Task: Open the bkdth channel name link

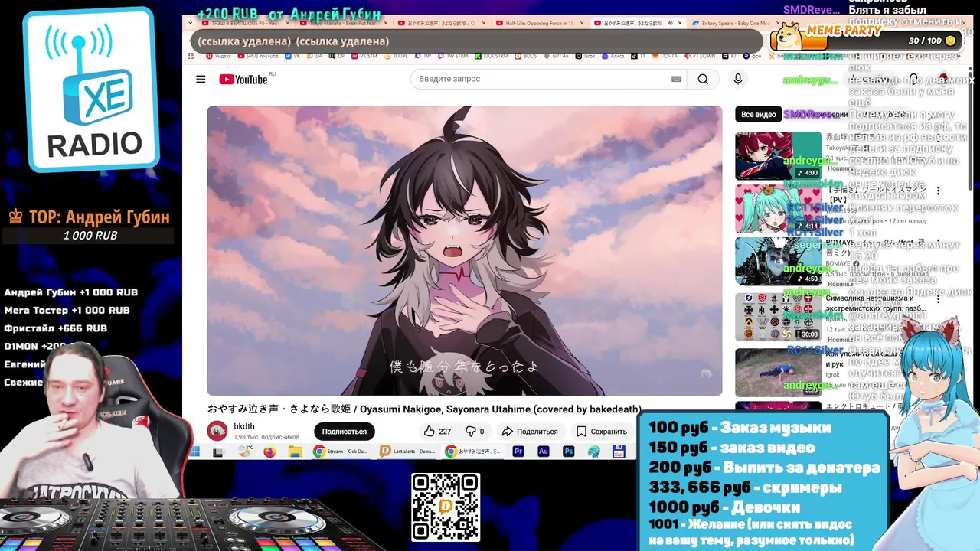Action: (244, 426)
